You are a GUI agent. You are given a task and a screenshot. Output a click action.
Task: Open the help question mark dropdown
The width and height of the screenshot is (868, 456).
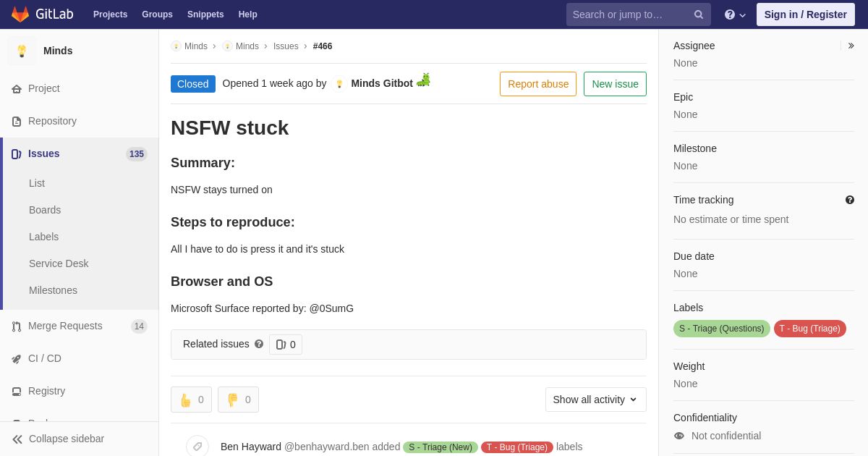click(735, 14)
